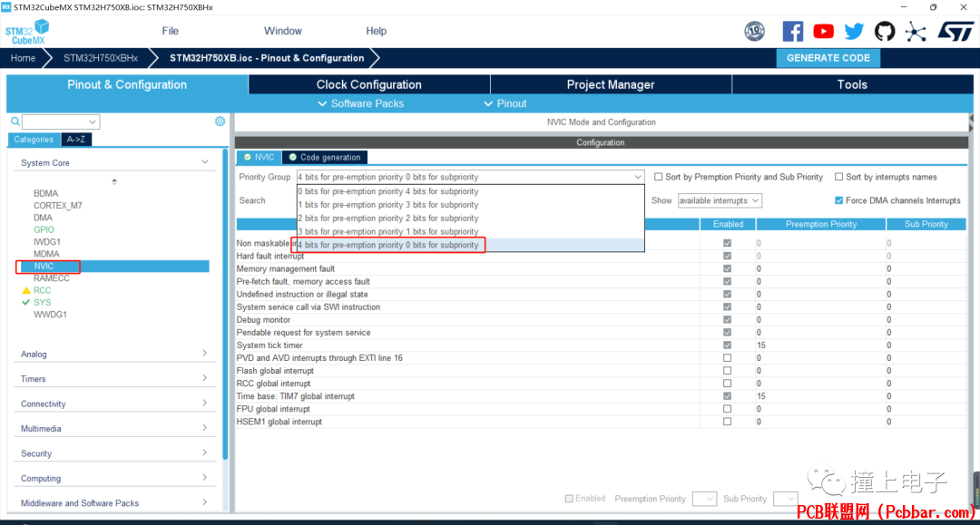This screenshot has height=525, width=980.
Task: Enable RCC global interrupt checkbox
Action: pyautogui.click(x=727, y=384)
